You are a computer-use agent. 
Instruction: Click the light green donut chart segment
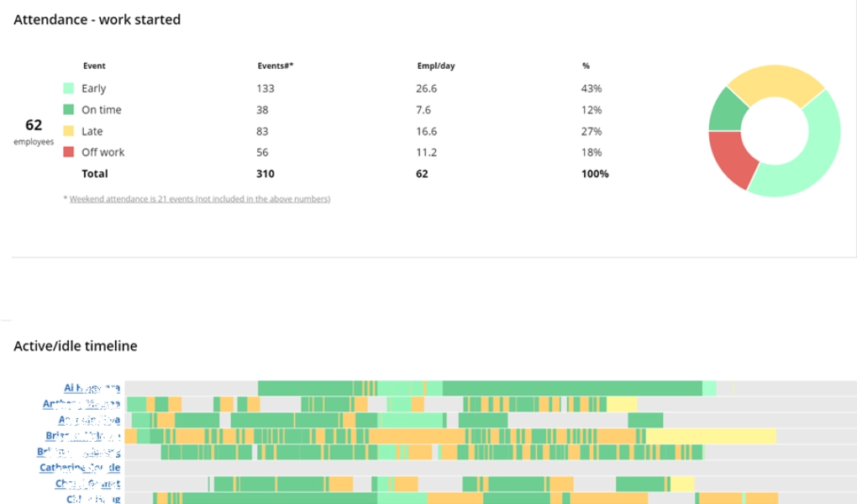pos(807,160)
